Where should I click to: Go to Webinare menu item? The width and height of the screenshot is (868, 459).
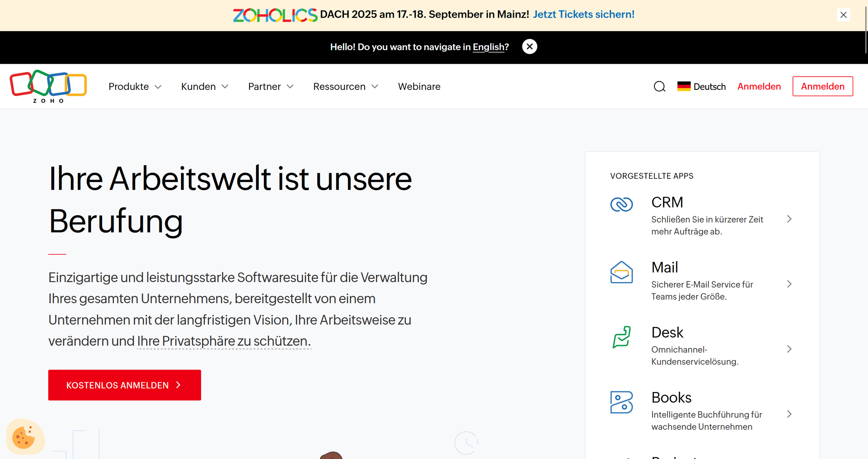419,86
